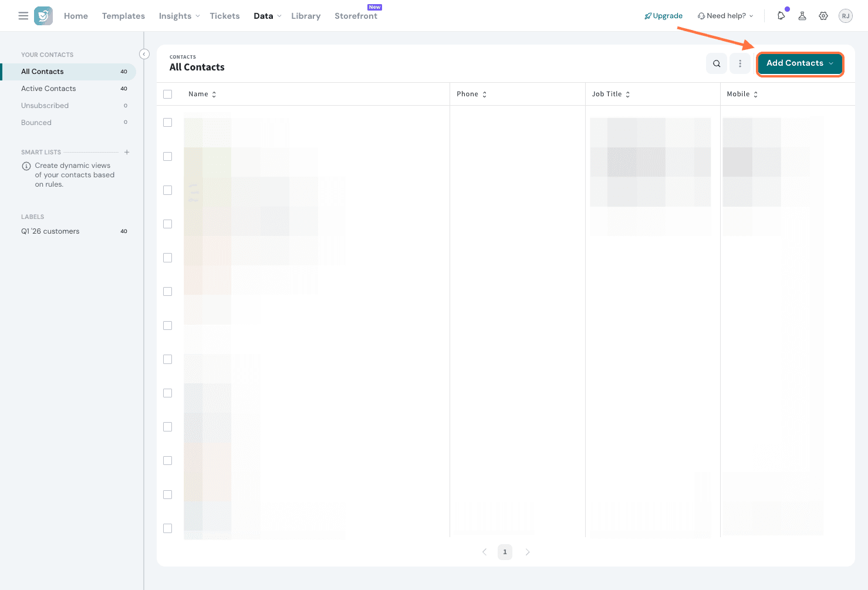
Task: Open the RJ user profile avatar
Action: coord(845,16)
